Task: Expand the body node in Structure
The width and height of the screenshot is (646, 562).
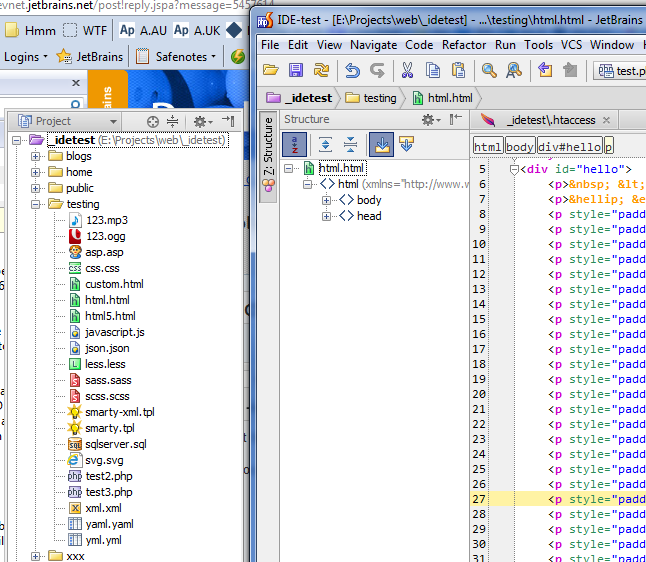Action: click(326, 200)
